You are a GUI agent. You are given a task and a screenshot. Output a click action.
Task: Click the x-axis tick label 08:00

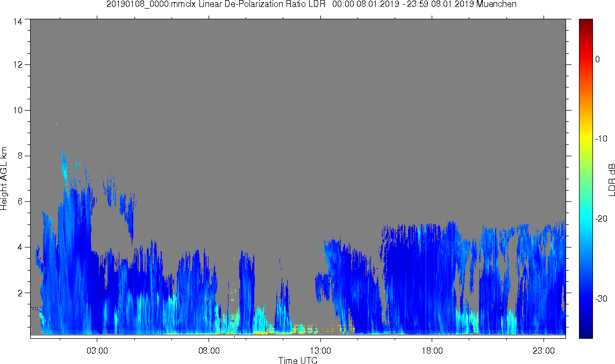coord(209,350)
